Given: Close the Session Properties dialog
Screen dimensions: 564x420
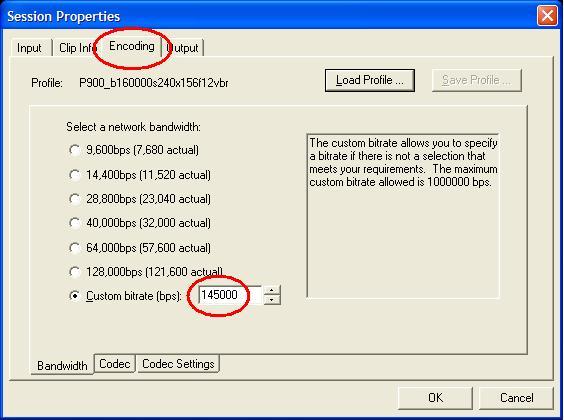Looking at the screenshot, I should (547, 16).
